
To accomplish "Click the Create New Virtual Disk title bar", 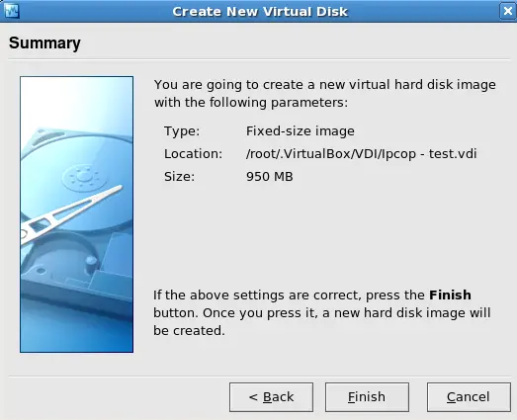I will pyautogui.click(x=260, y=12).
